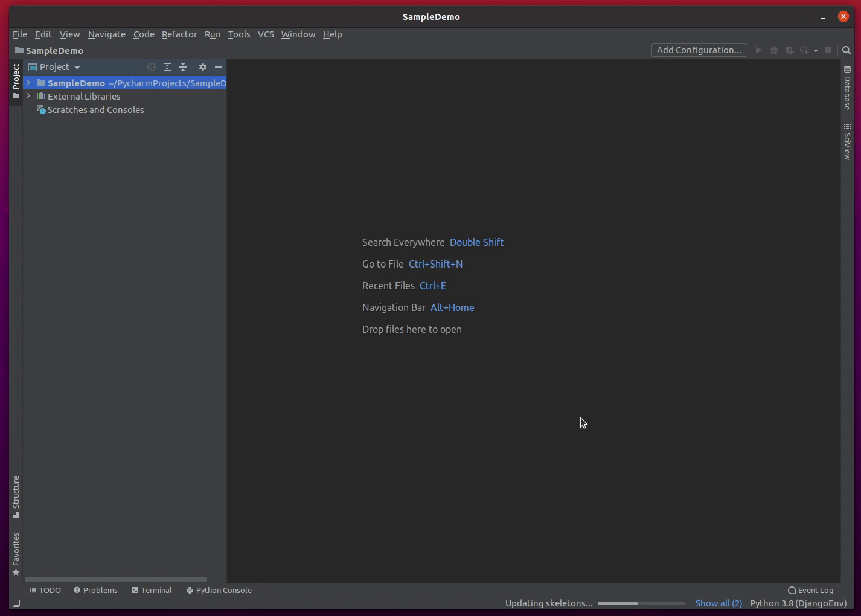Click Add Configuration button
This screenshot has width=861, height=616.
click(x=699, y=50)
